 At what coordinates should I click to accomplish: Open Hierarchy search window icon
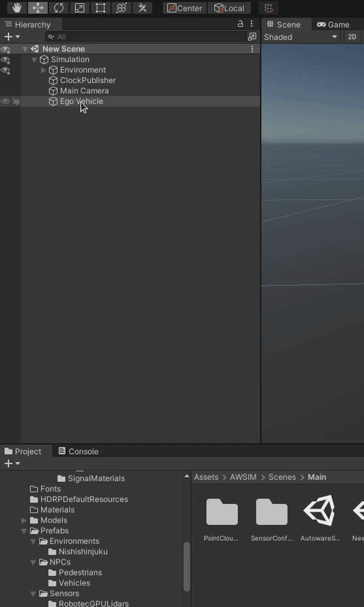252,37
